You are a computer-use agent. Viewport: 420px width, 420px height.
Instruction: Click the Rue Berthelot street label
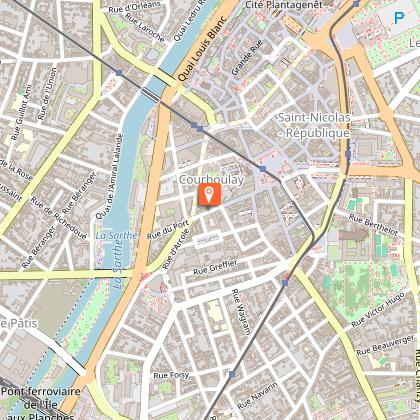[x=373, y=225]
